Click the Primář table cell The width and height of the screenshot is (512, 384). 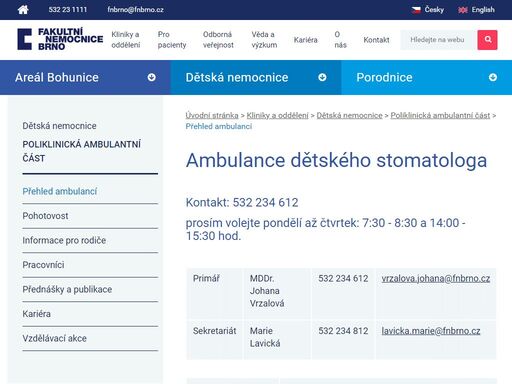click(214, 294)
